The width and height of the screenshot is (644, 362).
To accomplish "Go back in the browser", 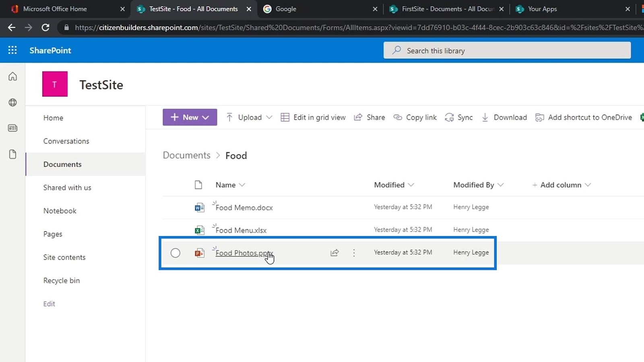I will tap(12, 27).
